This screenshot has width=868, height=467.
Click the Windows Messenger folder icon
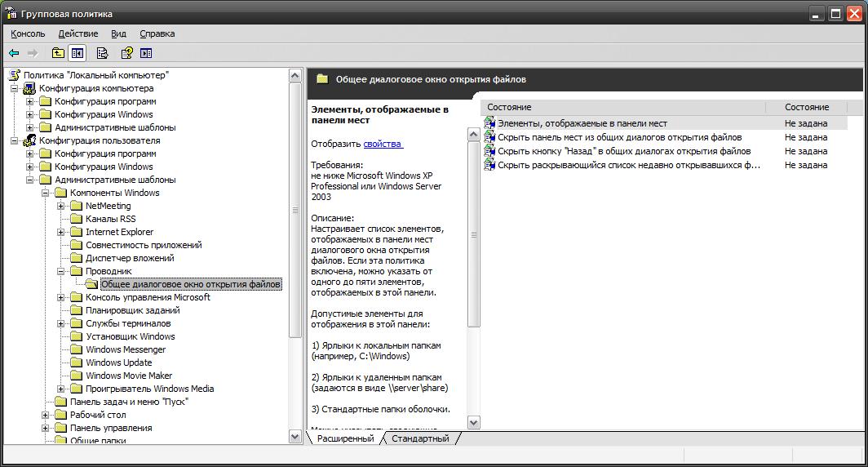click(x=77, y=349)
